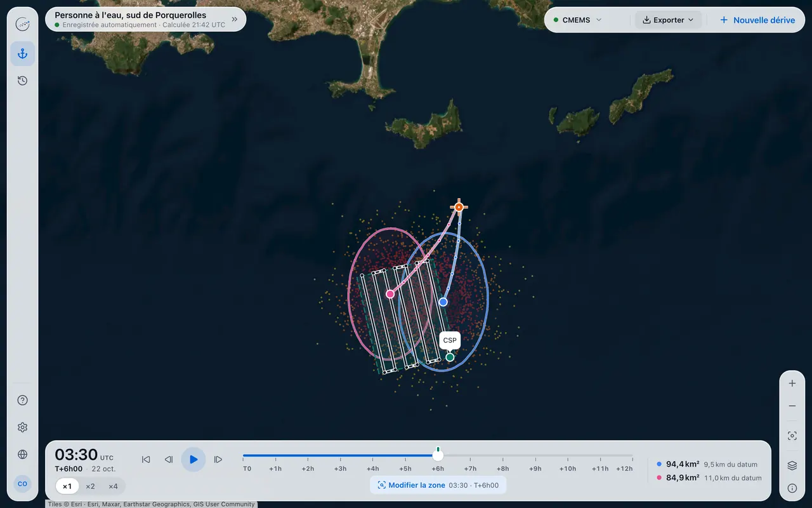812x508 pixels.
Task: Zoom in on the map
Action: pyautogui.click(x=792, y=384)
